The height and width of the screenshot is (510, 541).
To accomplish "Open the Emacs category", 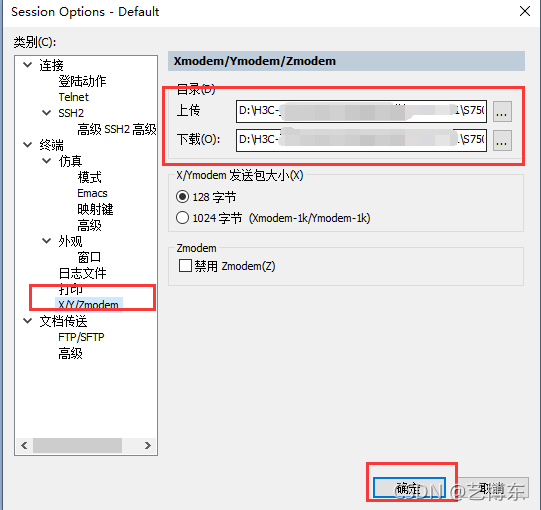I will [x=92, y=193].
